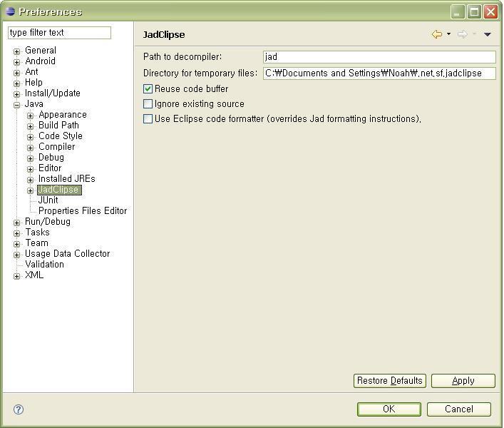Select Run/Debug preferences entry

pyautogui.click(x=48, y=222)
